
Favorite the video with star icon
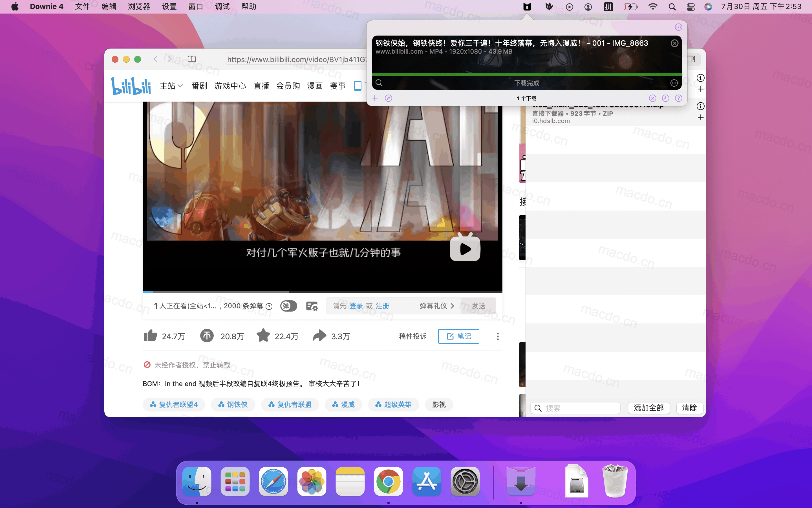(263, 335)
